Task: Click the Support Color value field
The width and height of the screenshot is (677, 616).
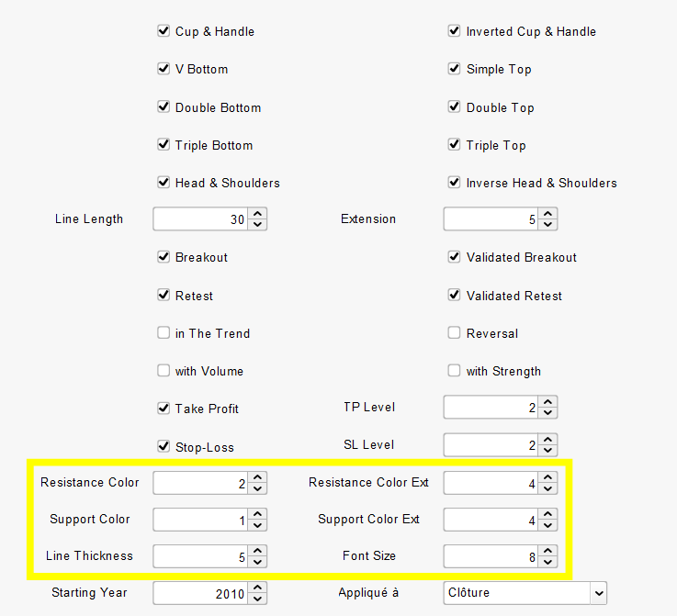Action: [x=200, y=520]
